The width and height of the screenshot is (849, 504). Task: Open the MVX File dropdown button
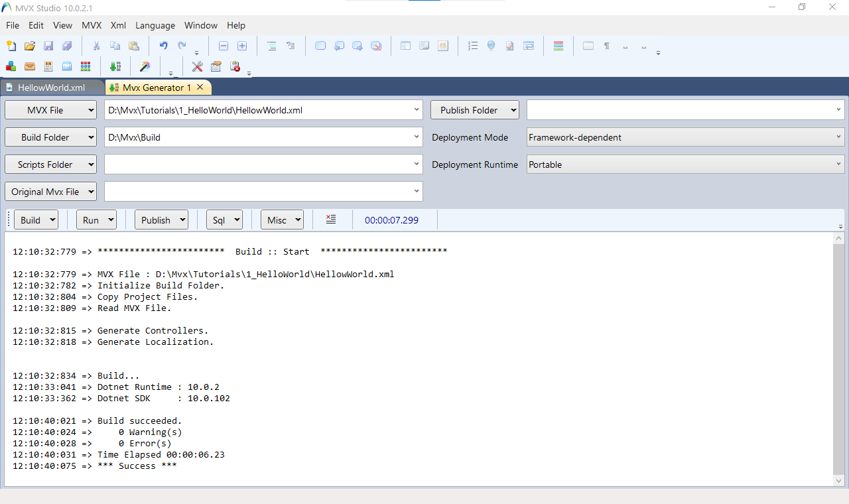click(x=50, y=110)
